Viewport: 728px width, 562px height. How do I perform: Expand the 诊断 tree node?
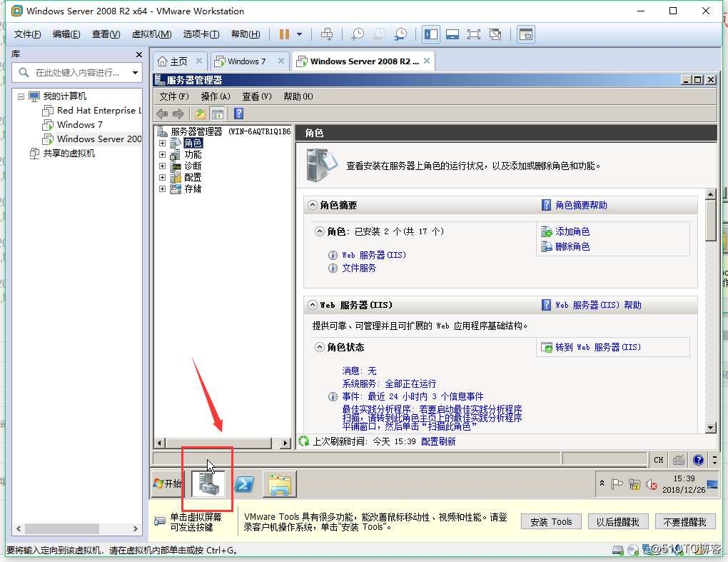point(162,166)
